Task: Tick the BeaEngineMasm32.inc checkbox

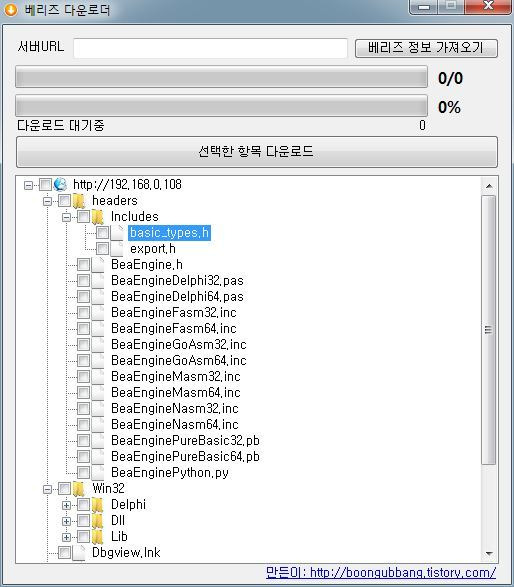Action: 83,377
